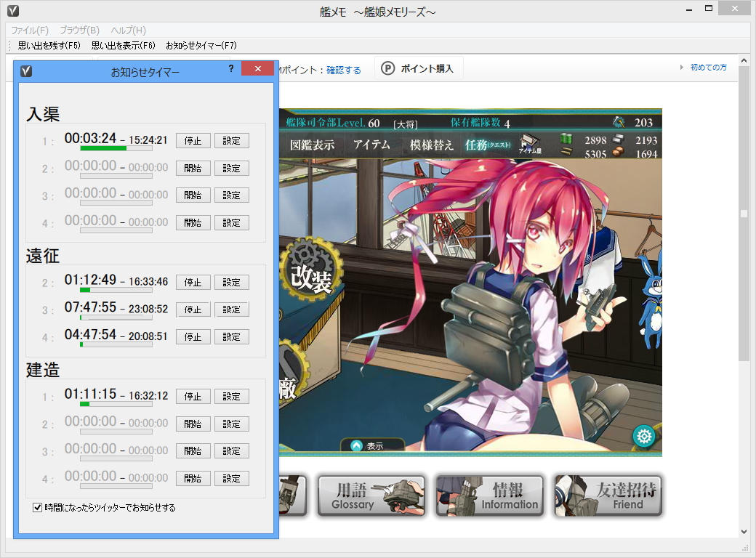The height and width of the screenshot is (558, 756).
Task: Click the main window app icon in title bar
Action: point(13,11)
